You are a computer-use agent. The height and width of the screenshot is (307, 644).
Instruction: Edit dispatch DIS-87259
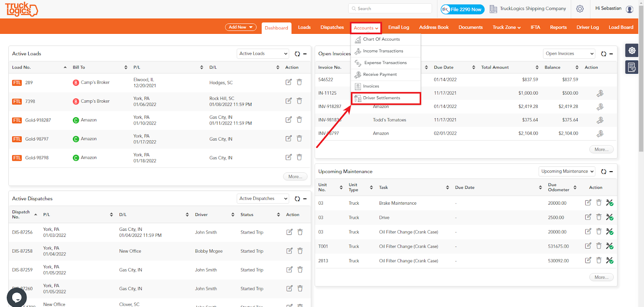[x=289, y=270]
